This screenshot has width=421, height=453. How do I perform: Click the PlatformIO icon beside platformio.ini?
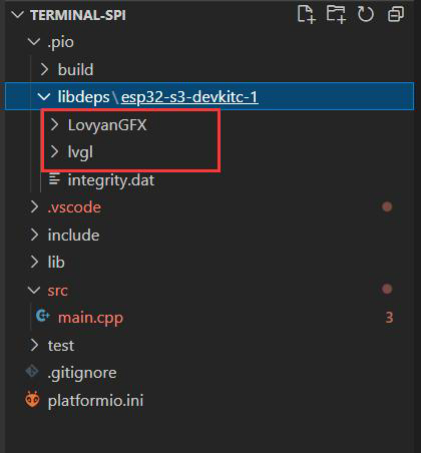32,400
